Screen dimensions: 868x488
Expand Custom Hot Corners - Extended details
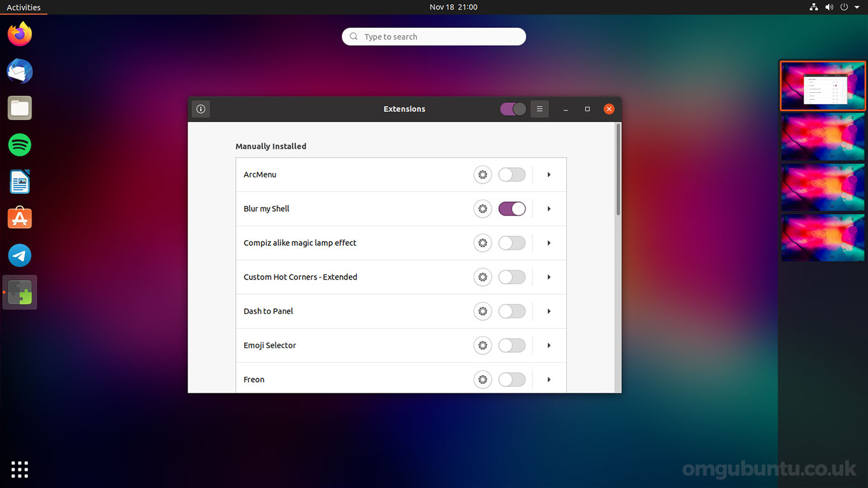(x=549, y=277)
